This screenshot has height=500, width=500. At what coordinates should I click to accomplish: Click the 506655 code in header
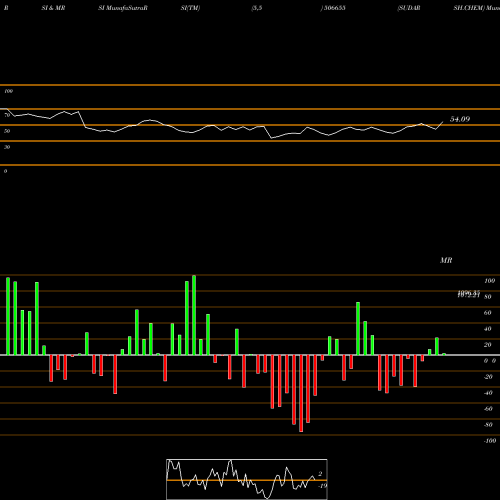pyautogui.click(x=334, y=8)
